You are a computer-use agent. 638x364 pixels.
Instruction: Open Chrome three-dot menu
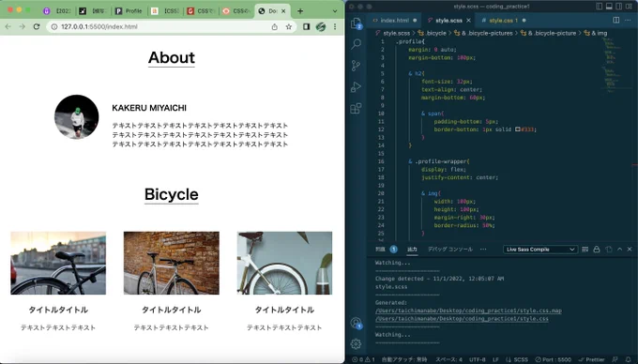(x=335, y=26)
